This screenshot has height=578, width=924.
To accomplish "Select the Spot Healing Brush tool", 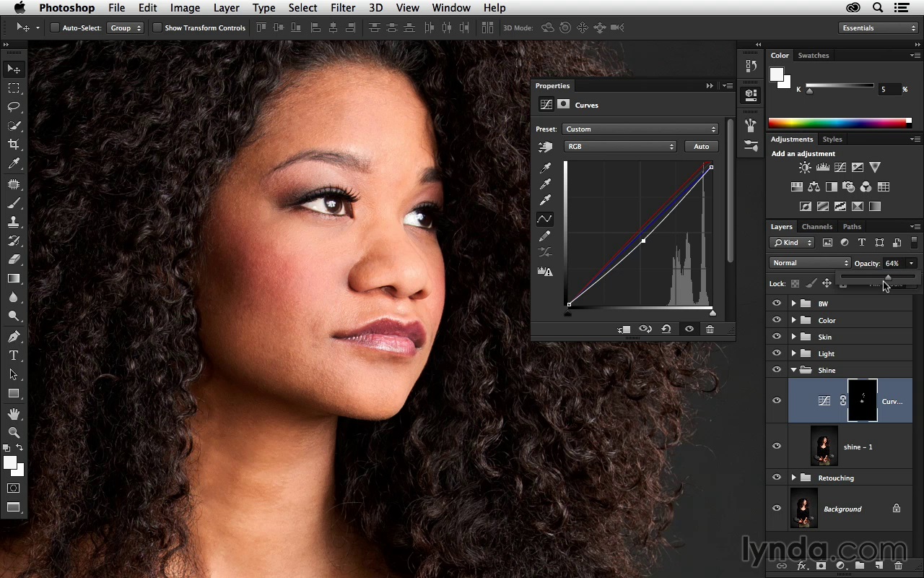I will coord(14,184).
